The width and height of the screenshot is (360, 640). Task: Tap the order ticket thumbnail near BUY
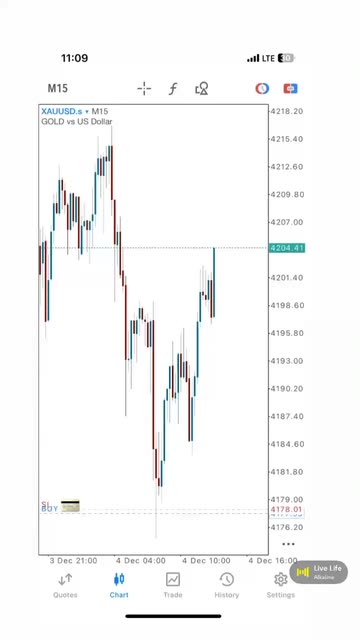70,506
